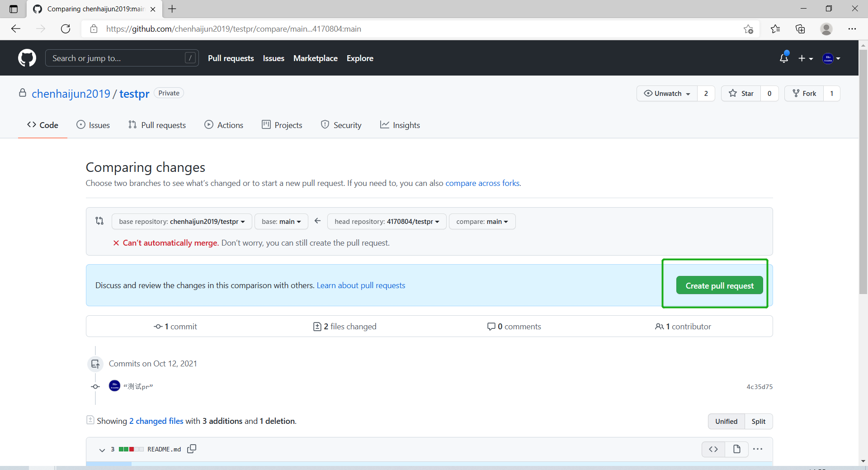Open the browser favorites list icon
This screenshot has width=868, height=470.
775,29
